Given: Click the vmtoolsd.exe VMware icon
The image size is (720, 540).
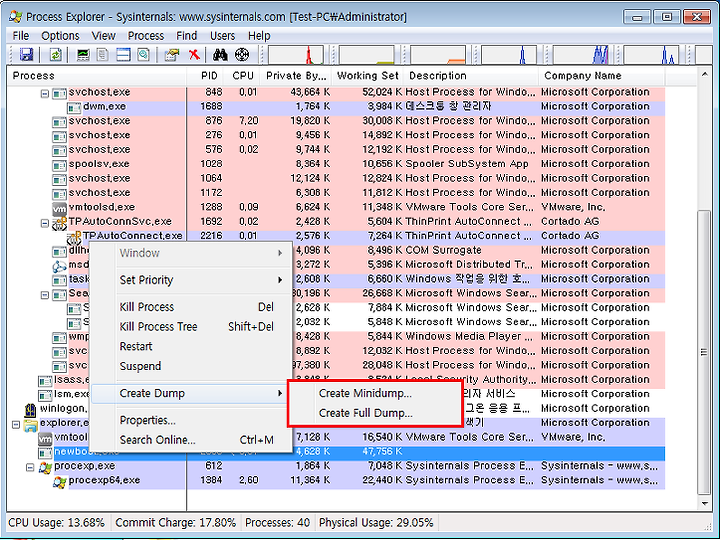Looking at the screenshot, I should (60, 208).
